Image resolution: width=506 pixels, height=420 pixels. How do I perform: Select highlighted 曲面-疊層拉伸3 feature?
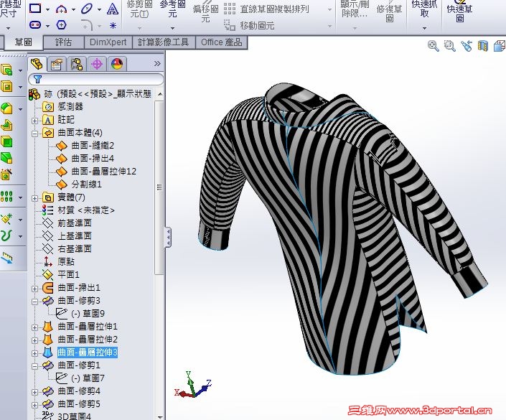click(x=87, y=353)
